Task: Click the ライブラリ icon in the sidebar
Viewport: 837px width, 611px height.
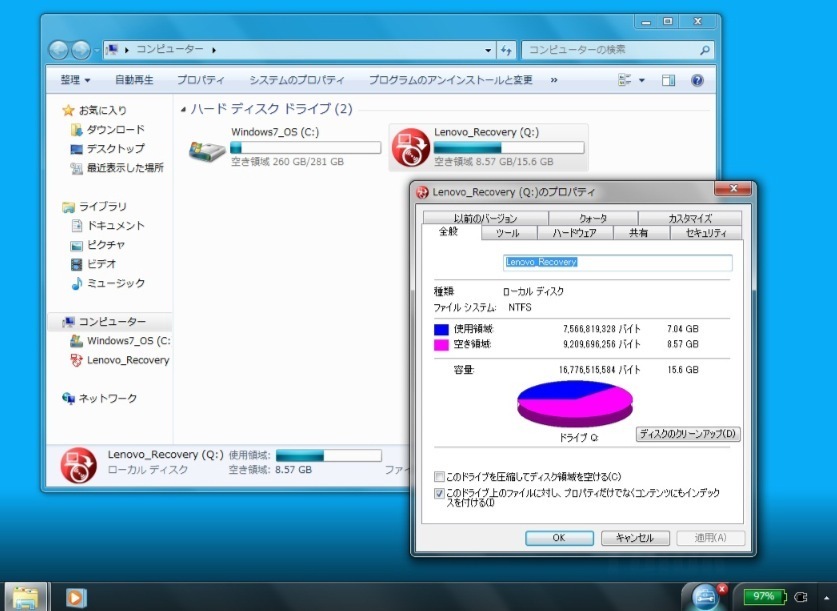Action: (68, 207)
